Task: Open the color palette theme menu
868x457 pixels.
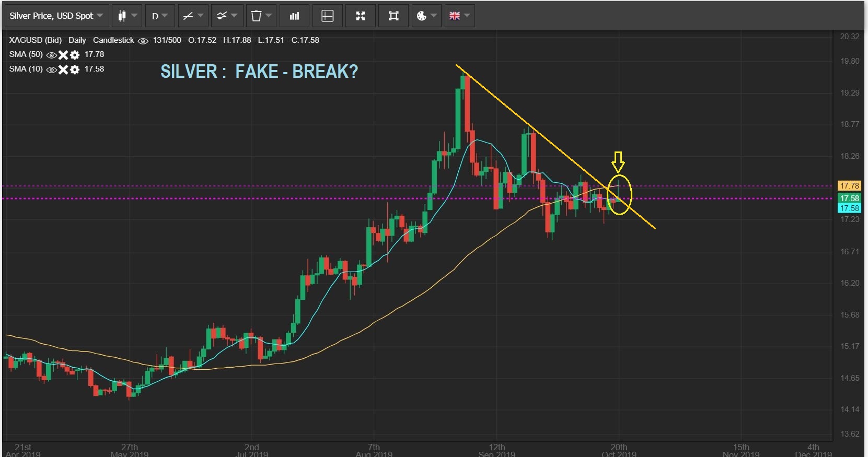Action: (x=426, y=16)
